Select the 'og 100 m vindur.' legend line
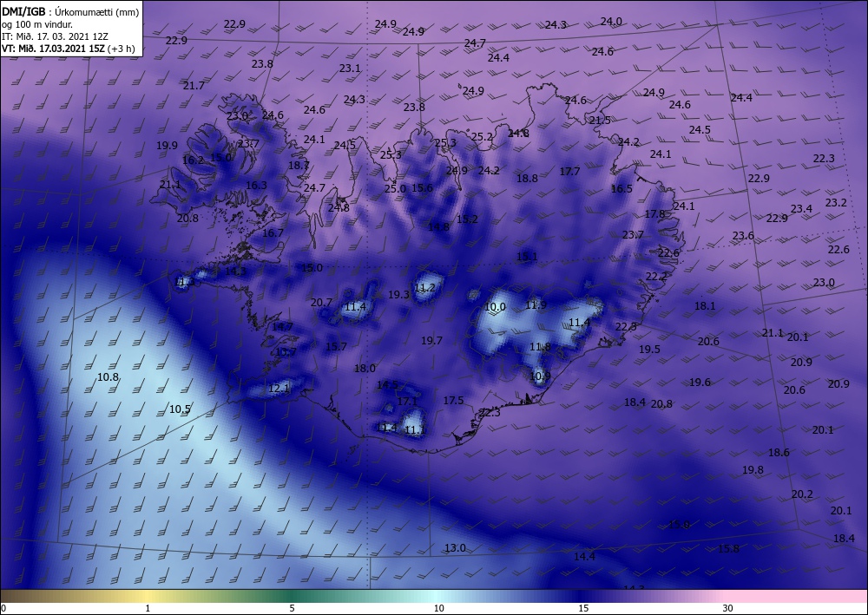This screenshot has height=615, width=868. [x=37, y=24]
